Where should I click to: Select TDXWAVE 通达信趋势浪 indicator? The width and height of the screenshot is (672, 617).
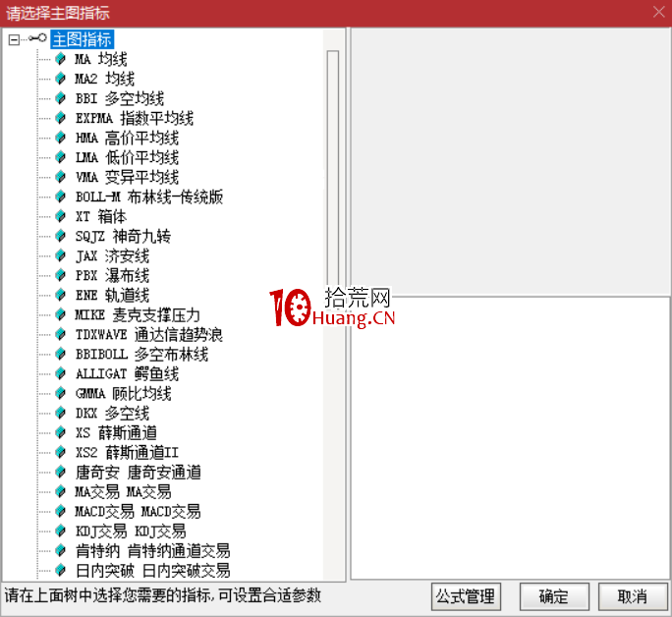pos(141,334)
